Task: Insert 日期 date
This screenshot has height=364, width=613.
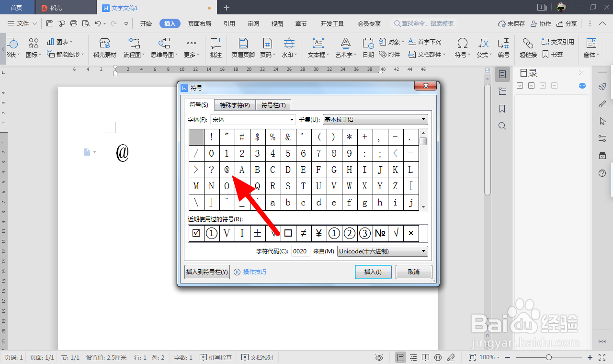Action: point(368,48)
